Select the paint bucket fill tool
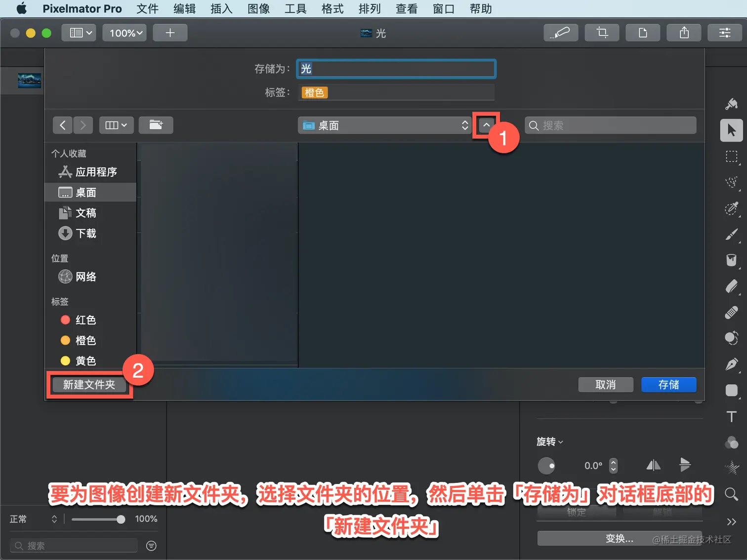 coord(732,260)
